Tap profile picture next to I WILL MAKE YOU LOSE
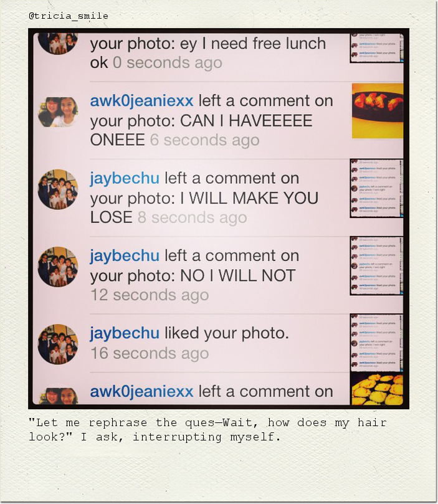 [x=58, y=189]
